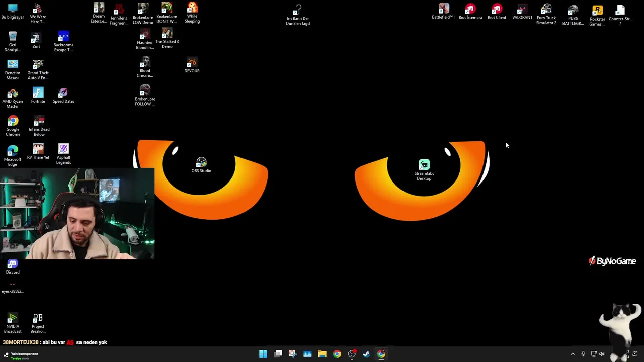Select VALORANT desktop shortcut
Screen dimensions: 644x362
click(522, 12)
